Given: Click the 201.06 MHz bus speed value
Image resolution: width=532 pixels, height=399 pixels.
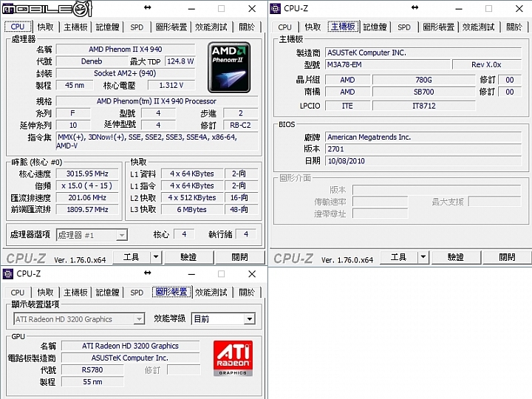Looking at the screenshot, I should point(87,197).
